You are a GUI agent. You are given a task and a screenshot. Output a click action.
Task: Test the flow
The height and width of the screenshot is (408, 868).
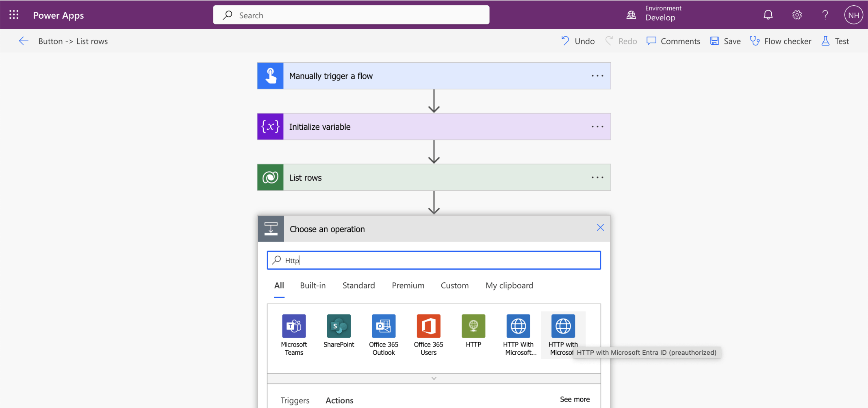click(x=835, y=41)
